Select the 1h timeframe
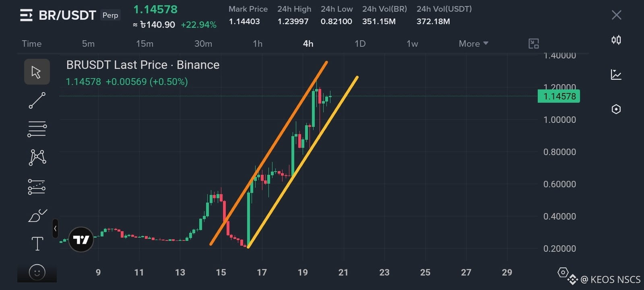The height and width of the screenshot is (290, 644). [258, 43]
